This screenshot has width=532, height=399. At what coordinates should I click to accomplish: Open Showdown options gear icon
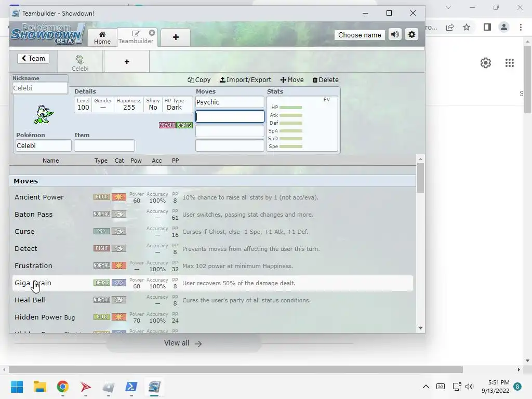pos(411,35)
